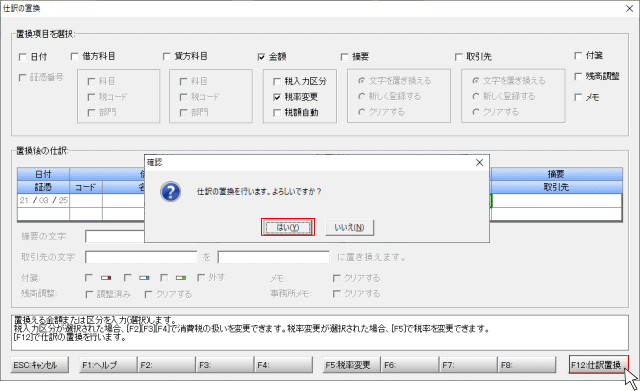Enable the 摘要 checkbox
Image resolution: width=640 pixels, height=391 pixels.
click(x=344, y=57)
